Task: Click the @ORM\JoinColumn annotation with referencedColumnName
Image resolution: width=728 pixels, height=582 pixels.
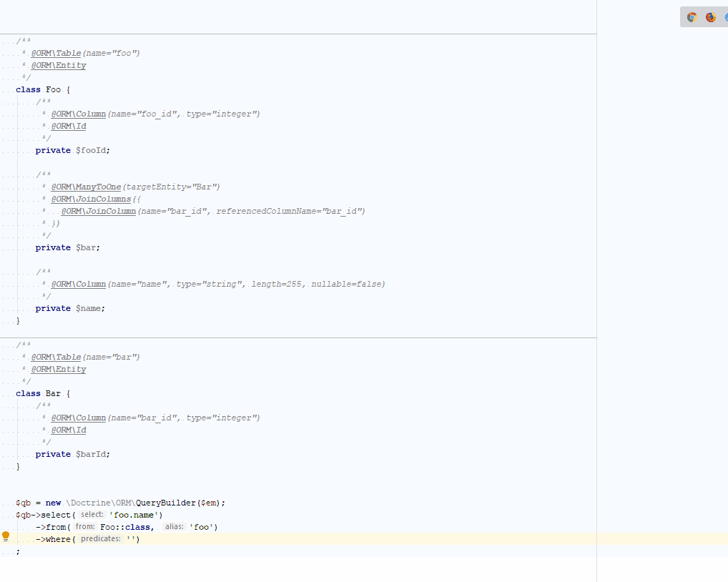Action: 99,211
